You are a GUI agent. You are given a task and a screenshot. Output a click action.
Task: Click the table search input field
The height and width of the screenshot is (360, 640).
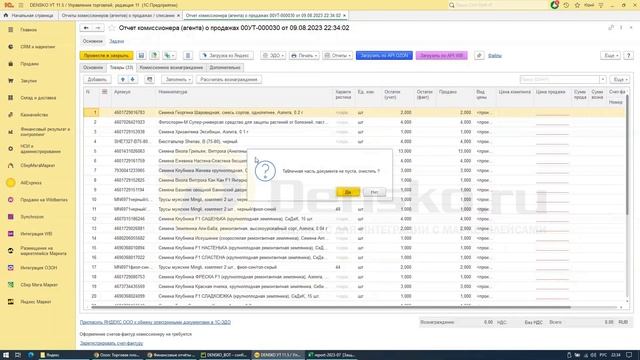coord(559,80)
